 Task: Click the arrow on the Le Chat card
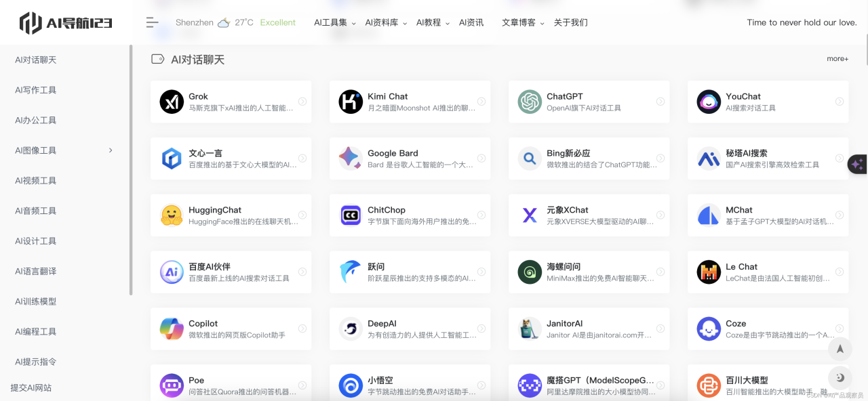coord(840,272)
